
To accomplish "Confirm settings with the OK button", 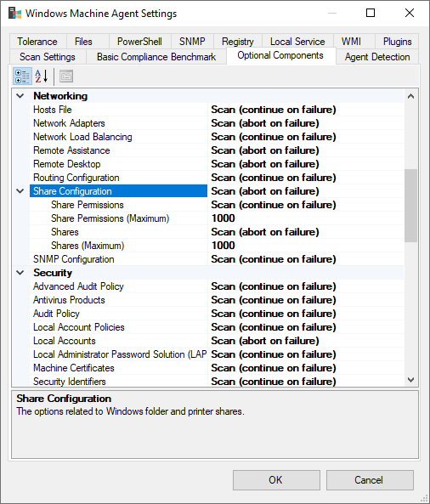I will (276, 480).
